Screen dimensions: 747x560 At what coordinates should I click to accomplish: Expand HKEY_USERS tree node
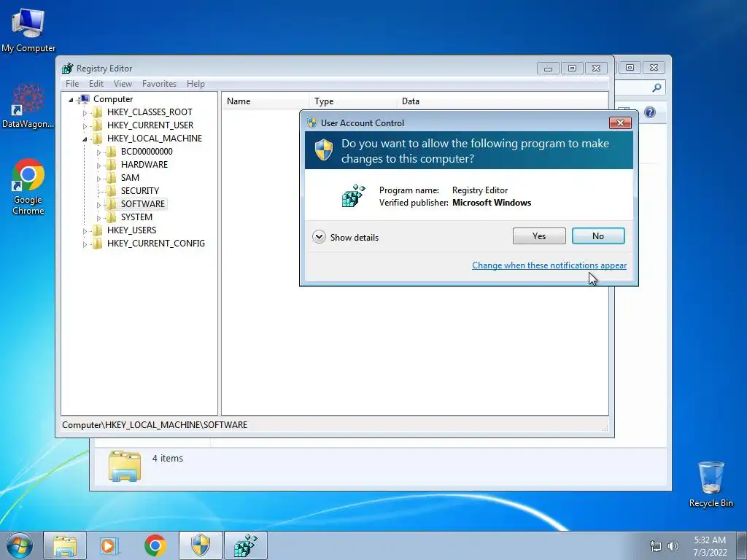[x=85, y=231]
